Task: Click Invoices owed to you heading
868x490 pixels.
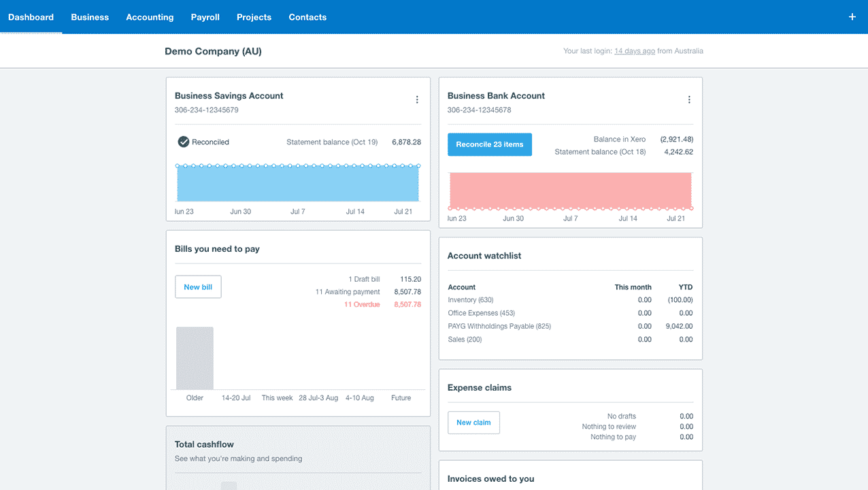Action: click(x=491, y=479)
